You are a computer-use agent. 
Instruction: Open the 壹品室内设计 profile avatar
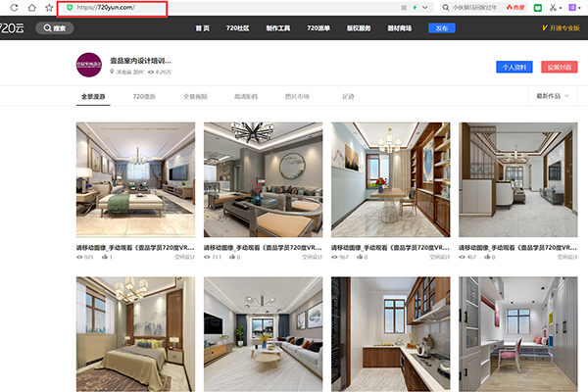[x=88, y=65]
